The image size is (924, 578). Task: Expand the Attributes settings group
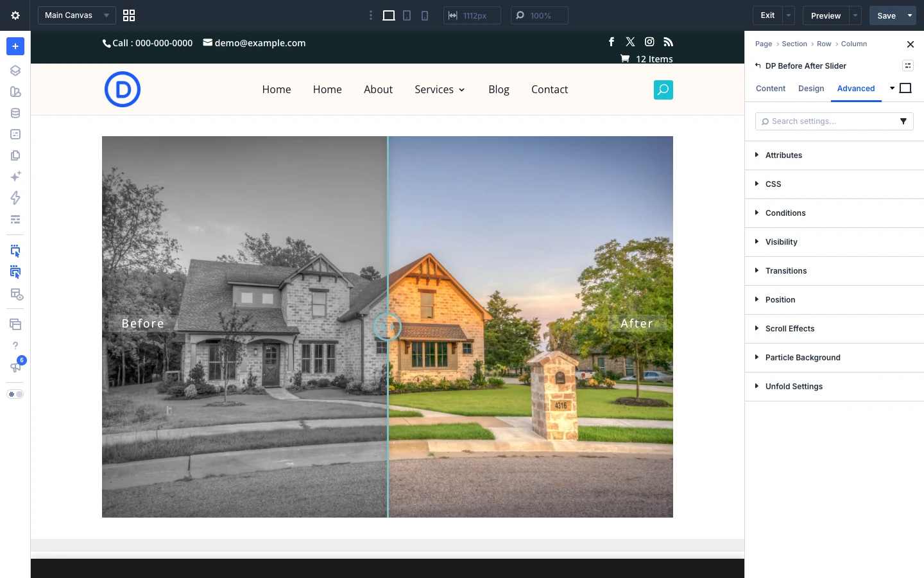[x=834, y=155]
